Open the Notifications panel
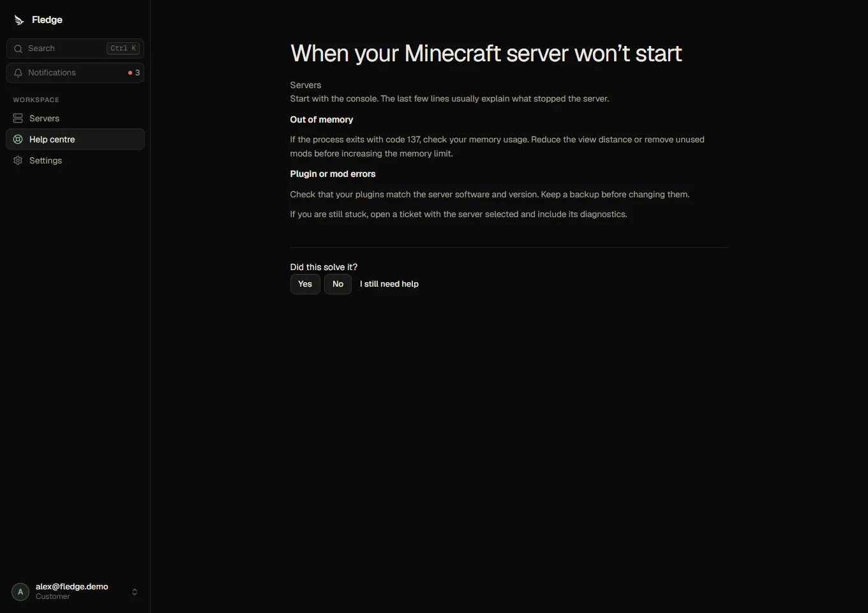The height and width of the screenshot is (613, 868). tap(75, 73)
